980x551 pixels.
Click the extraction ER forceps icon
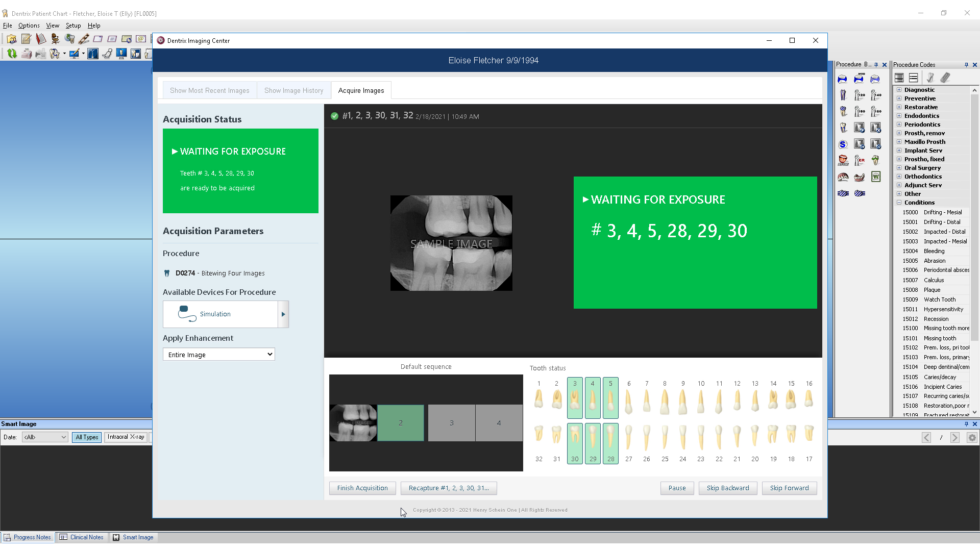click(860, 161)
